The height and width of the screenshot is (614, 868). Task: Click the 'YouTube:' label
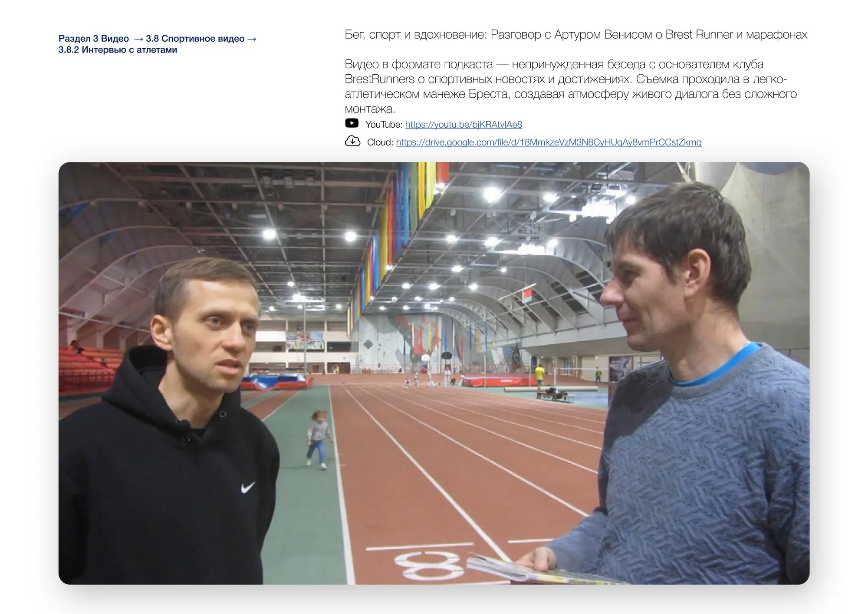pyautogui.click(x=384, y=125)
